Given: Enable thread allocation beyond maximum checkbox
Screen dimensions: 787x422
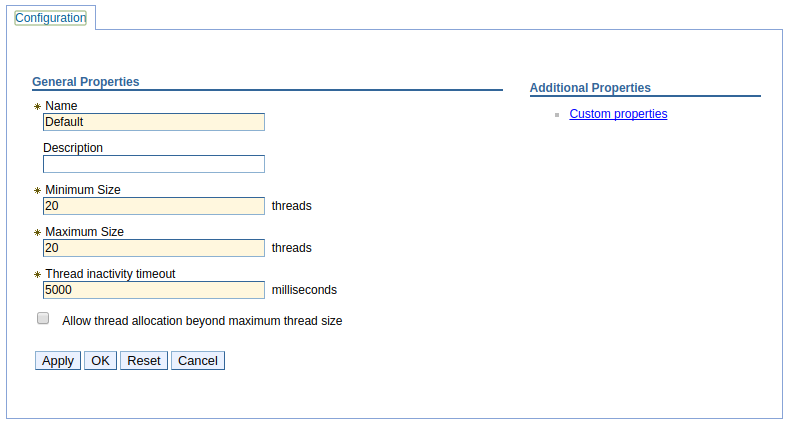Looking at the screenshot, I should 43,318.
